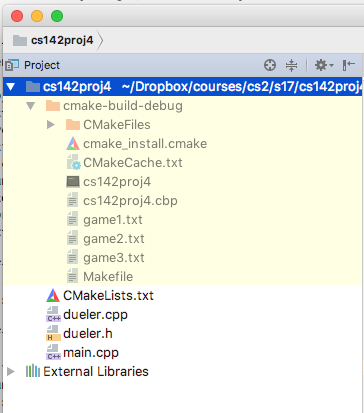364x413 pixels.
Task: Click the Collapse All icon in Project panel
Action: 291,65
